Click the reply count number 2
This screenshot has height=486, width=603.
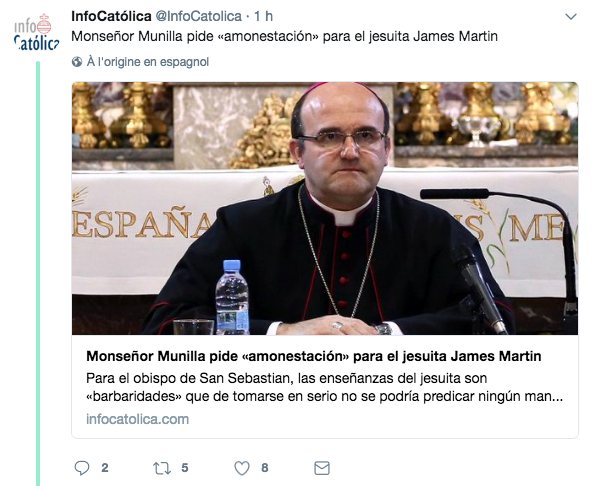click(x=105, y=468)
